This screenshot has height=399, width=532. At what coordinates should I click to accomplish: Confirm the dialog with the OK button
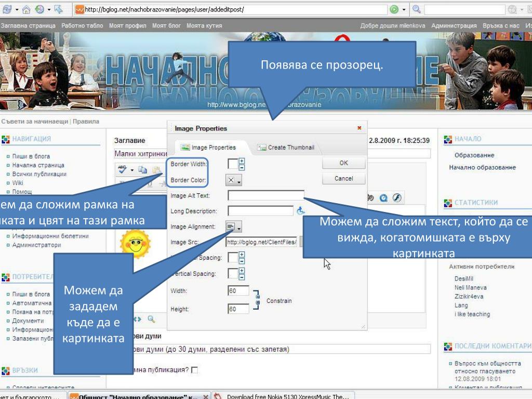tap(344, 163)
